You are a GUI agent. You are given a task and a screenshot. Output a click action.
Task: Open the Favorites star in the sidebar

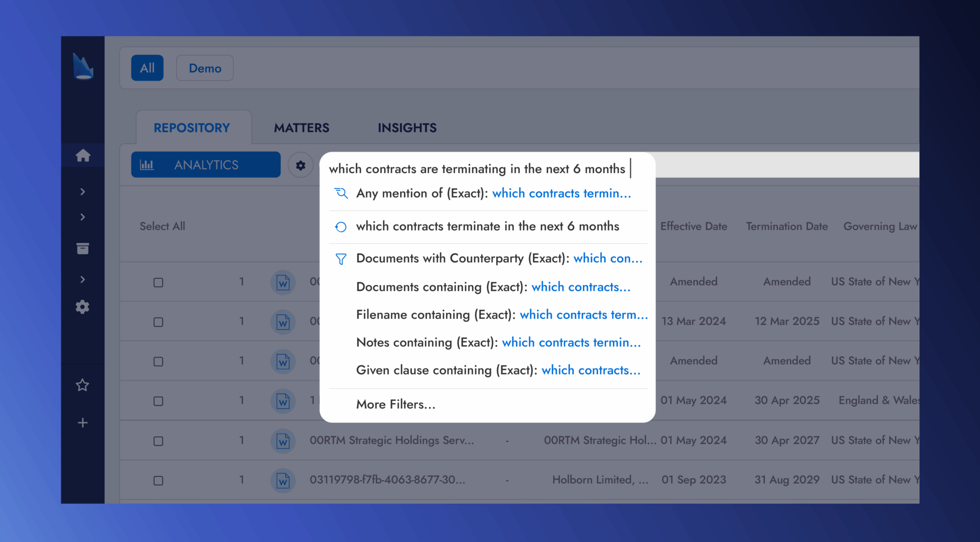tap(82, 385)
